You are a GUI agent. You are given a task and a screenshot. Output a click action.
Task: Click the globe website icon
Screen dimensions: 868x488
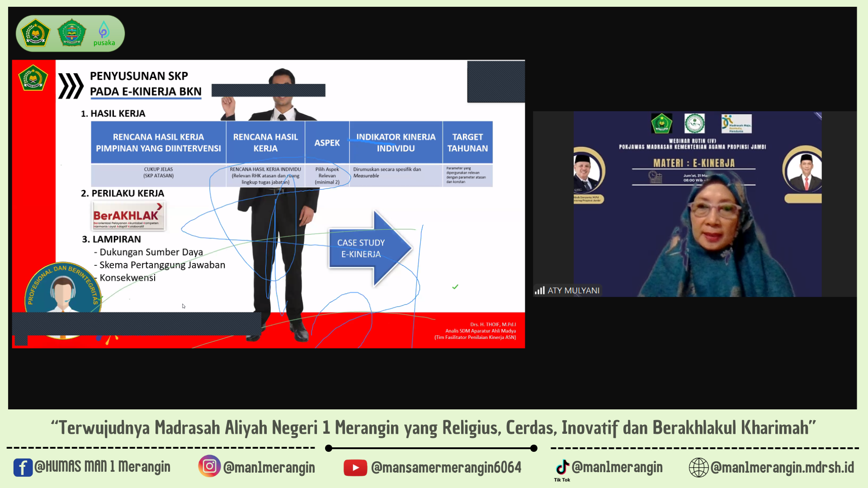coord(698,467)
